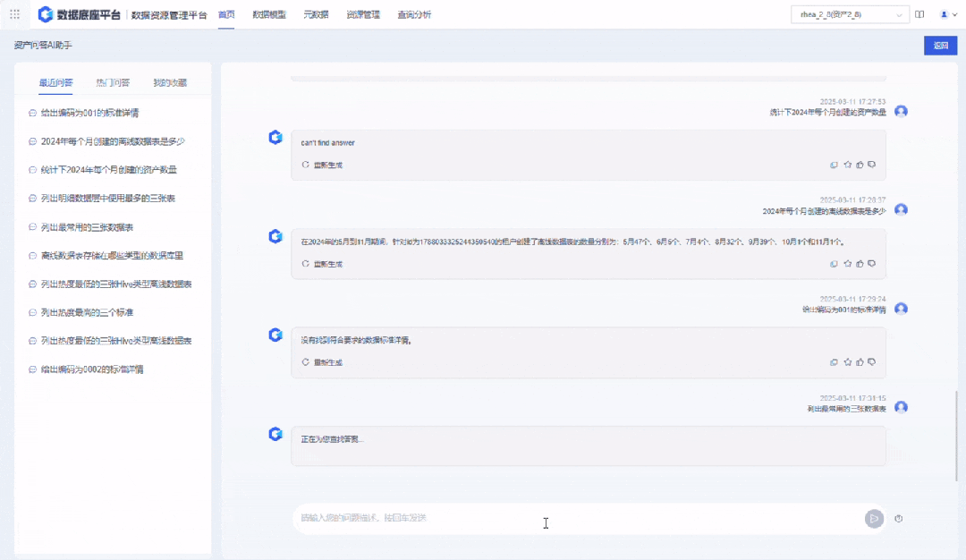Viewport: 966px width, 560px height.
Task: Open the rhea_2_8 workspace dropdown
Action: coord(849,14)
